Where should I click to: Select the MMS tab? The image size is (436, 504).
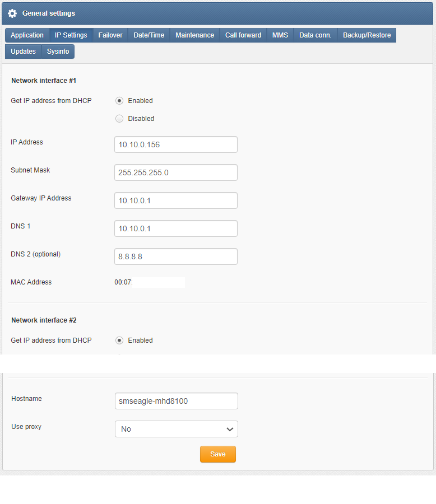[280, 35]
